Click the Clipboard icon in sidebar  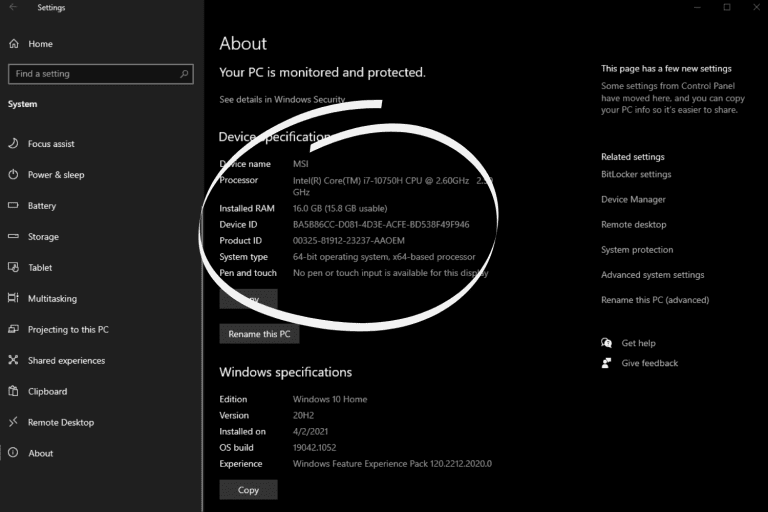click(13, 392)
